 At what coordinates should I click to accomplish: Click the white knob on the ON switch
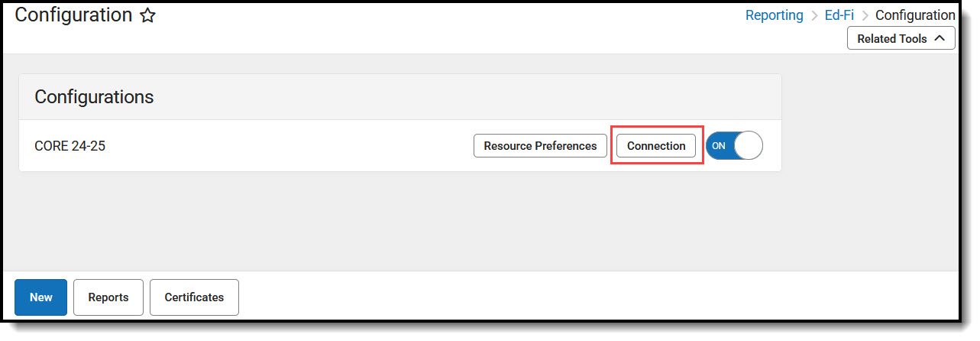point(748,145)
